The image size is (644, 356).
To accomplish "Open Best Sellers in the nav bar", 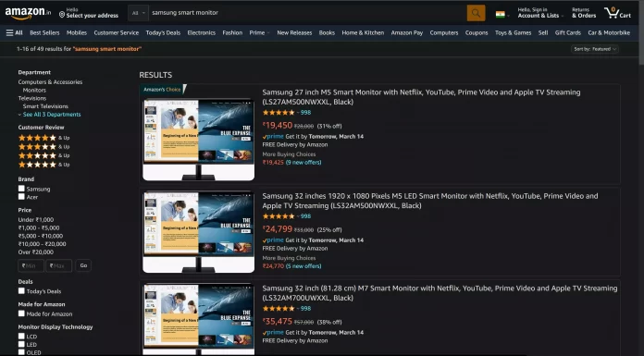I will click(x=44, y=33).
